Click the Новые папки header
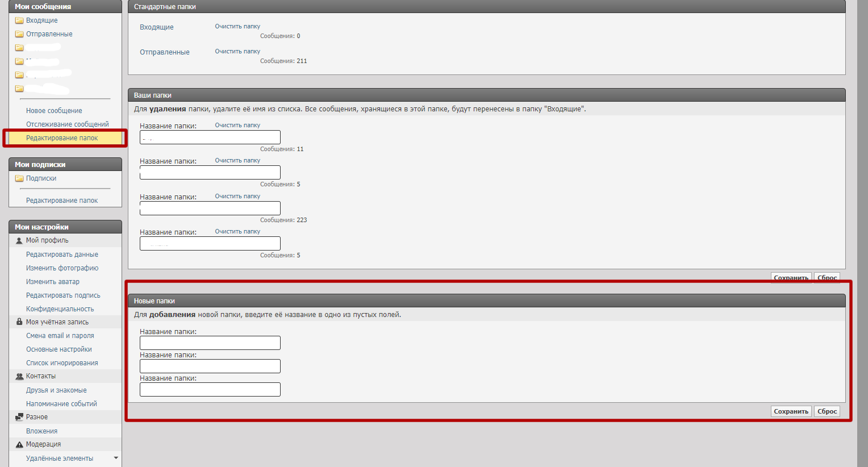This screenshot has width=868, height=467. click(x=487, y=301)
